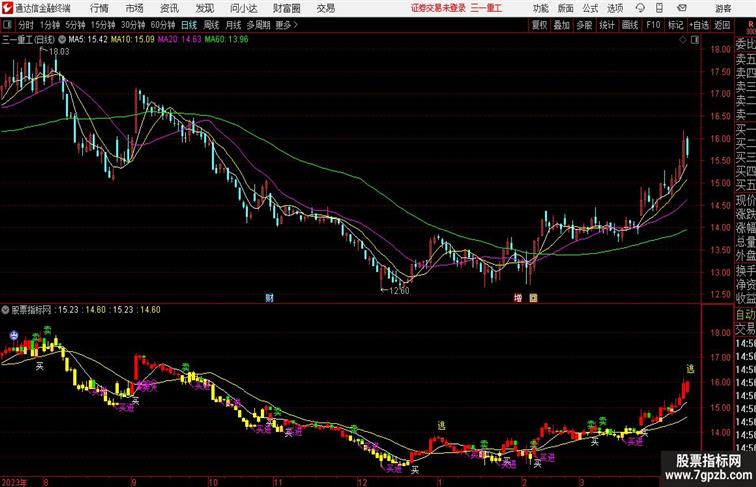Click the red 三一重工 stock name in the title bar
Viewport: 756px width, 487px height.
coord(486,8)
